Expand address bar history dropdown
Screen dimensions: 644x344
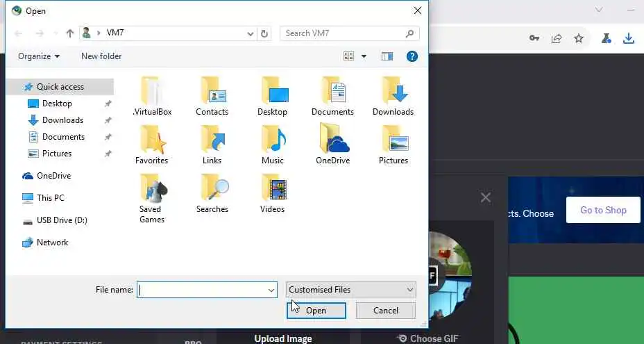(x=250, y=34)
